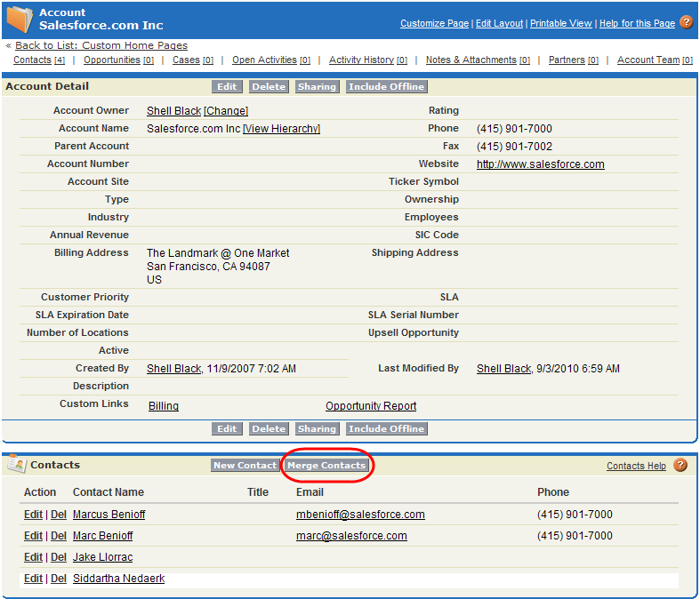Email mbenioff@salesforce.com
Image resolution: width=700 pixels, height=599 pixels.
(x=360, y=515)
